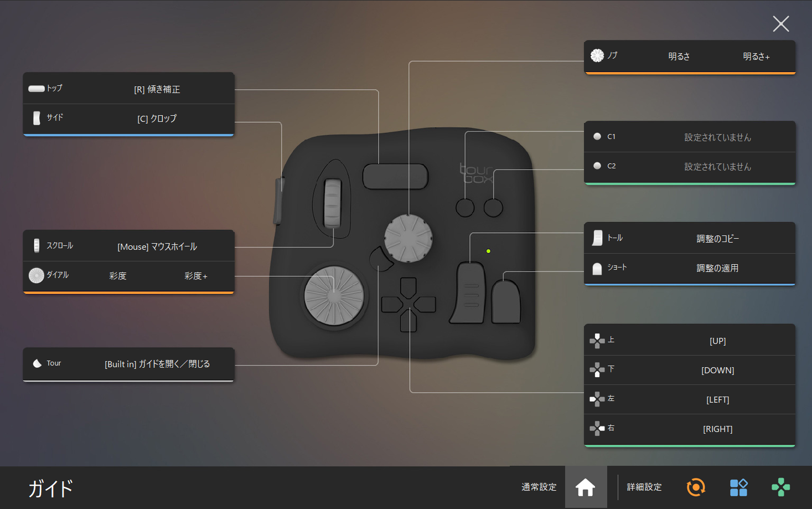Open the orange rotary settings icon
This screenshot has width=812, height=509.
[696, 487]
